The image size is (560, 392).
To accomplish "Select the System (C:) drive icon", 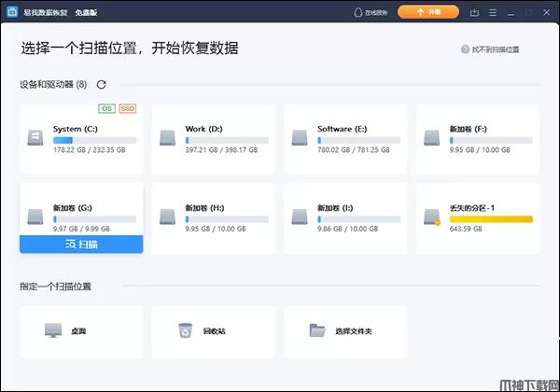I will pos(36,138).
